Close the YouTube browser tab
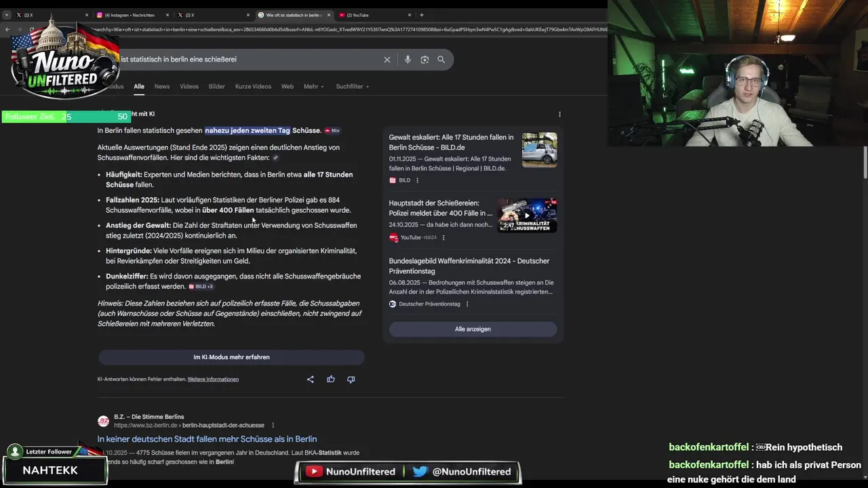This screenshot has height=488, width=868. [x=410, y=15]
